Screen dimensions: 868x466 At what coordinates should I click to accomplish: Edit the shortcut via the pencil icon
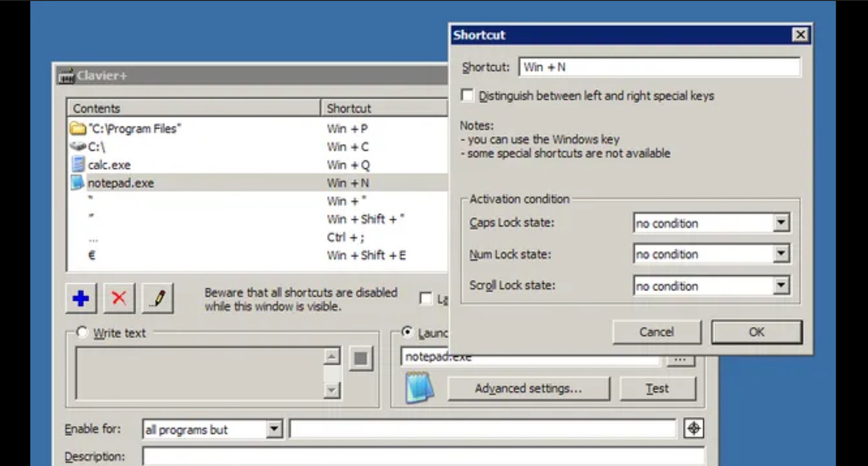(158, 297)
